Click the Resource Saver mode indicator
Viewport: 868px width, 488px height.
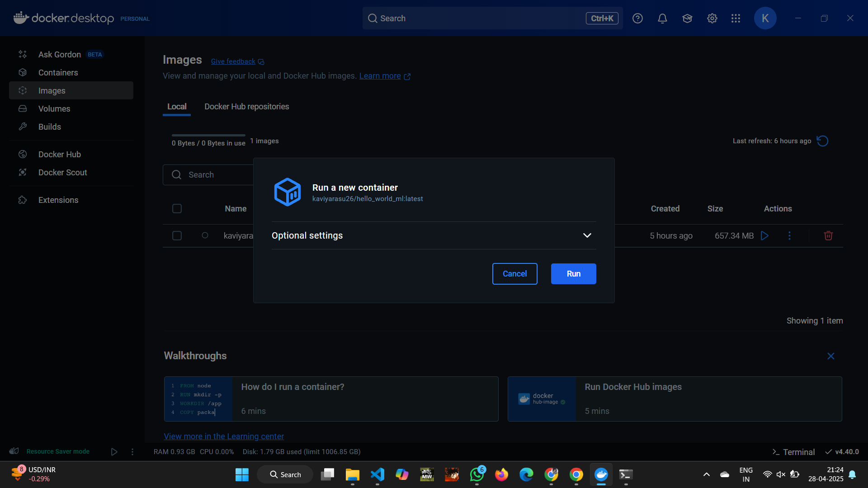point(49,451)
